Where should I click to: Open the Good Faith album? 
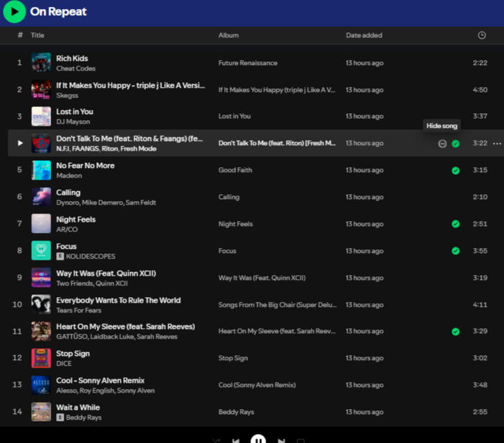pos(235,170)
